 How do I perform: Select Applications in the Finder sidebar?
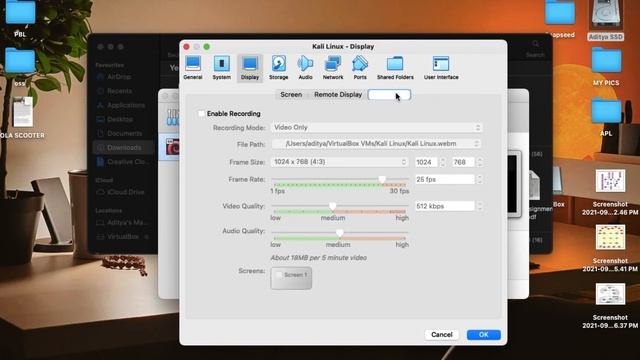pyautogui.click(x=126, y=105)
